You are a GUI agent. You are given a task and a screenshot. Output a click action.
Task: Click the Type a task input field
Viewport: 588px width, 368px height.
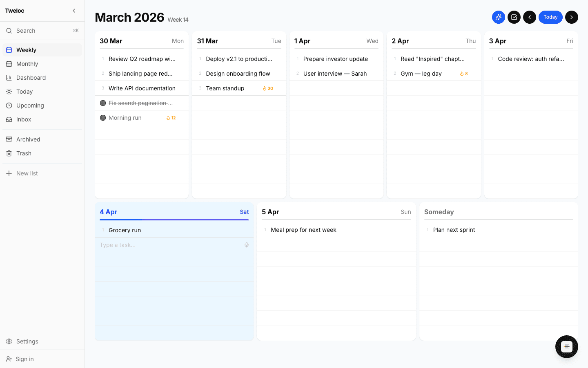(163, 245)
